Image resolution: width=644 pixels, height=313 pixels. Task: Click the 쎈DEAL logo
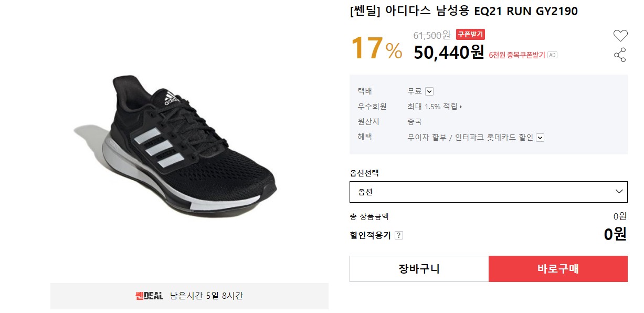click(149, 296)
